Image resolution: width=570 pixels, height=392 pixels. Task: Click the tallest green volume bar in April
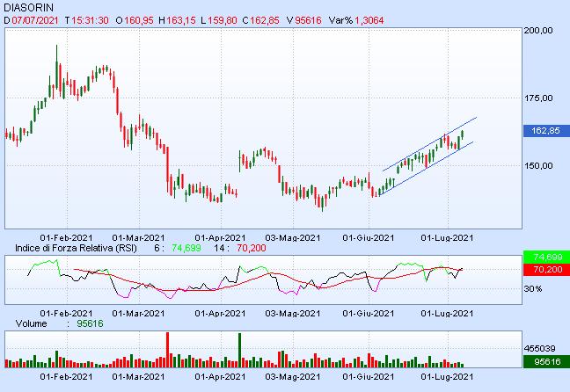240,350
